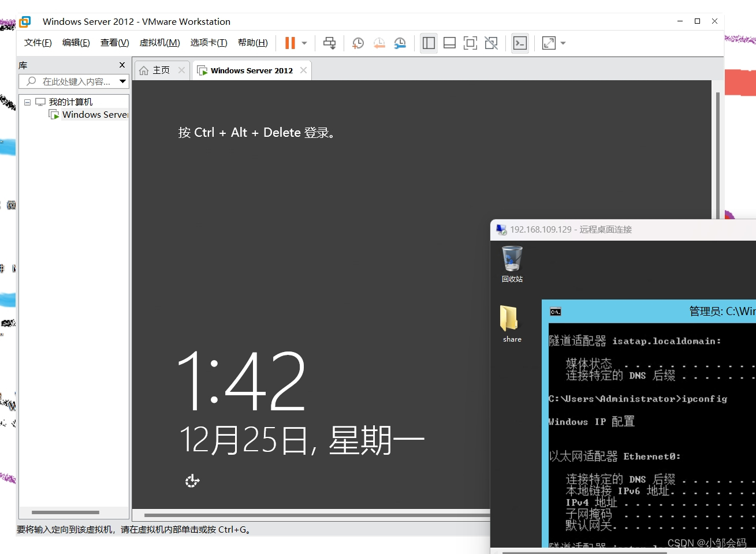Image resolution: width=756 pixels, height=554 pixels.
Task: Minimize the VMware Workstation window
Action: coord(680,21)
